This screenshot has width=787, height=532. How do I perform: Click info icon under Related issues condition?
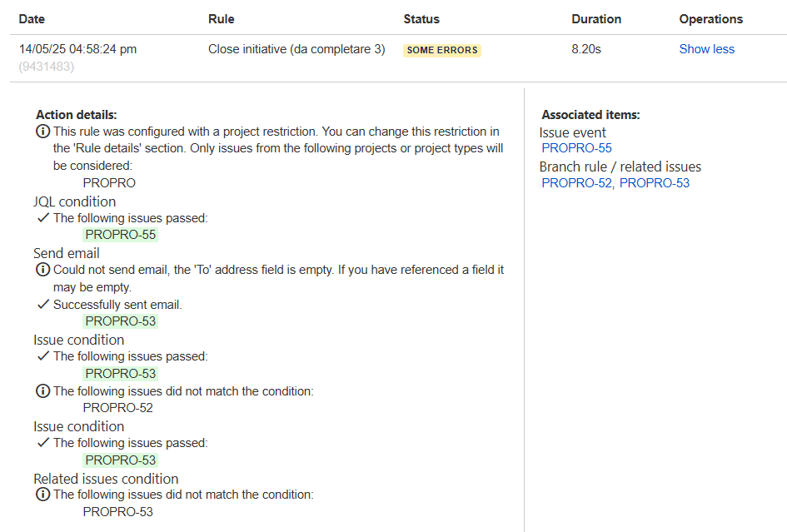42,495
